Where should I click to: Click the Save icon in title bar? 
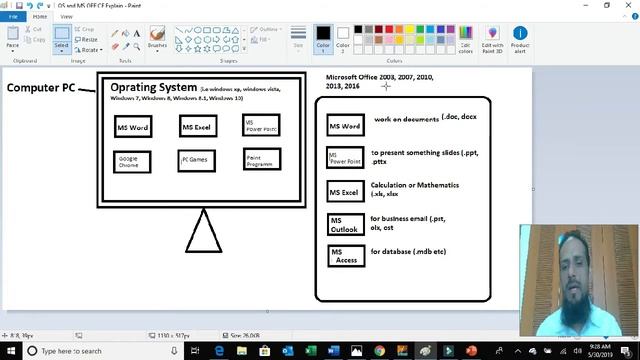point(19,6)
